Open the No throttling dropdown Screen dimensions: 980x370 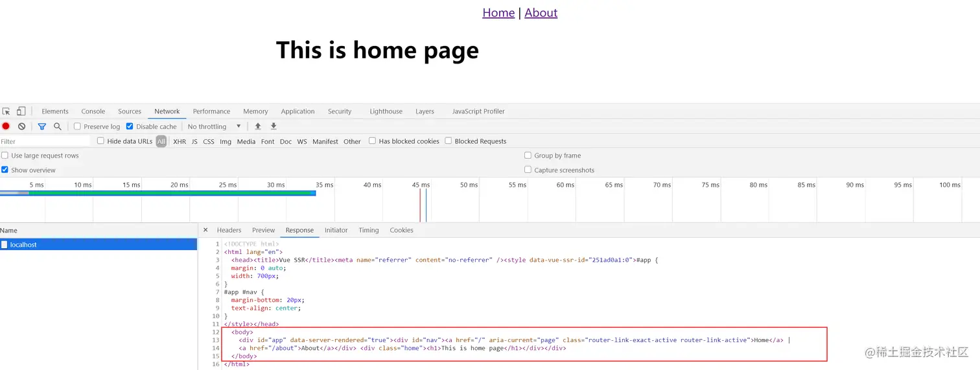point(215,126)
